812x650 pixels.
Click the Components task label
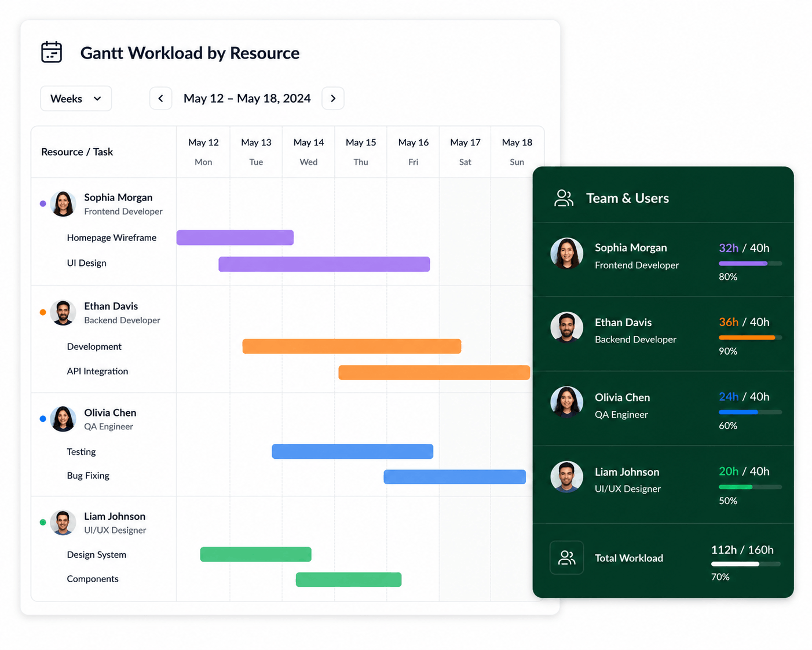click(93, 579)
